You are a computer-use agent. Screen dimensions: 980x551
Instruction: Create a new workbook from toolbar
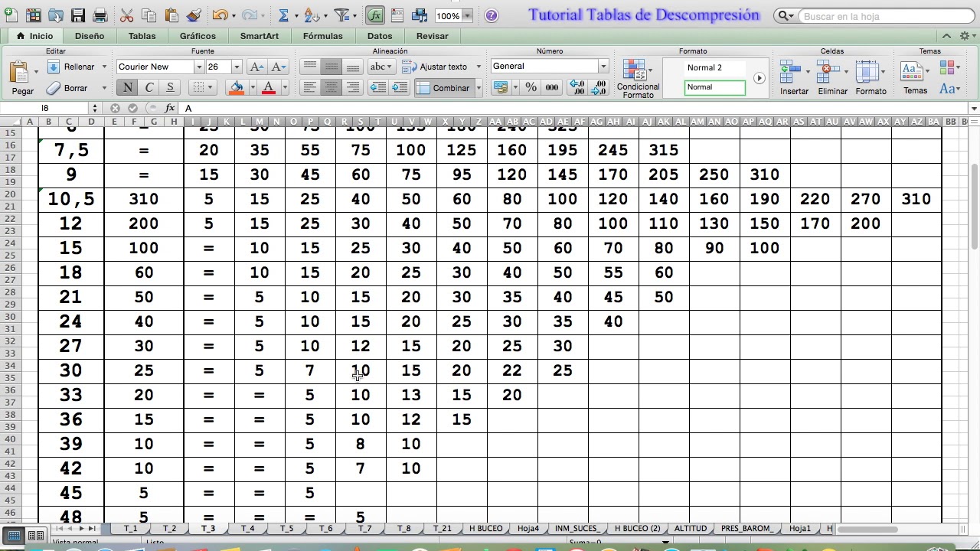(11, 15)
